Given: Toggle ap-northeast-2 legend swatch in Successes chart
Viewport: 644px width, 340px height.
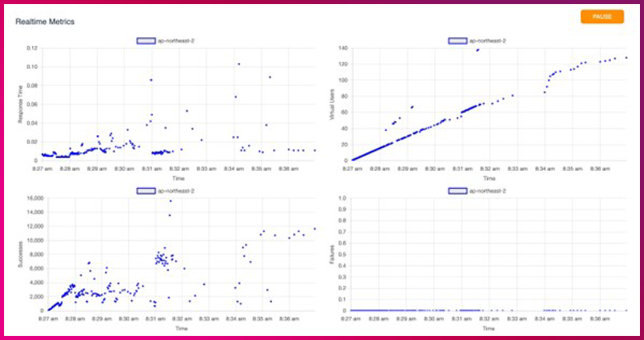Looking at the screenshot, I should [144, 191].
